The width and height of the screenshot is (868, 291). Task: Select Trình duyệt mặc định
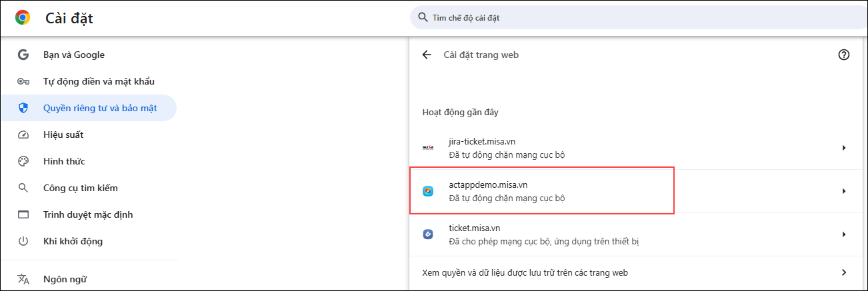tap(88, 214)
